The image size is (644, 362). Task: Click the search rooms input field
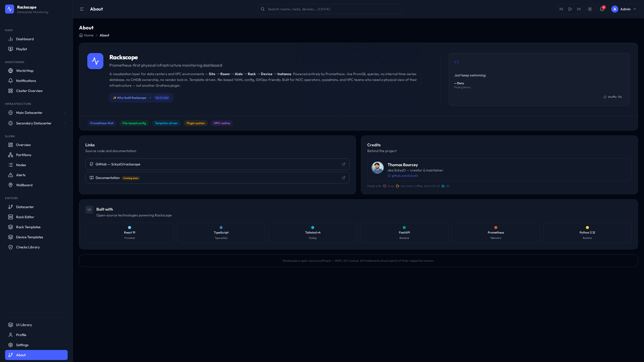[330, 9]
